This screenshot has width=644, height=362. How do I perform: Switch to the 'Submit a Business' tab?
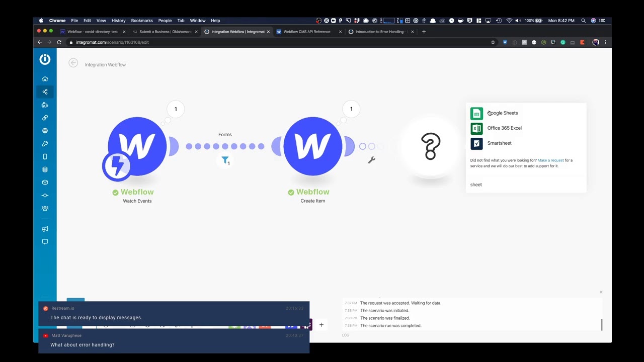165,32
